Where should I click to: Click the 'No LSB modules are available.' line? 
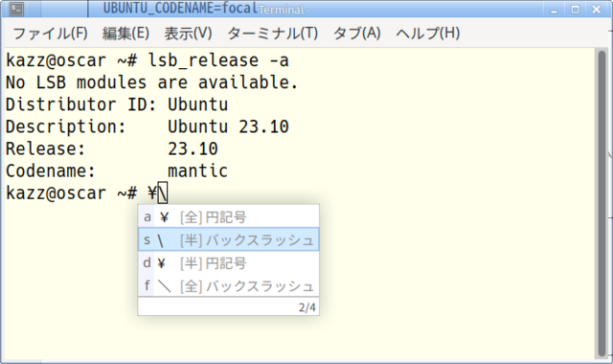(x=152, y=82)
